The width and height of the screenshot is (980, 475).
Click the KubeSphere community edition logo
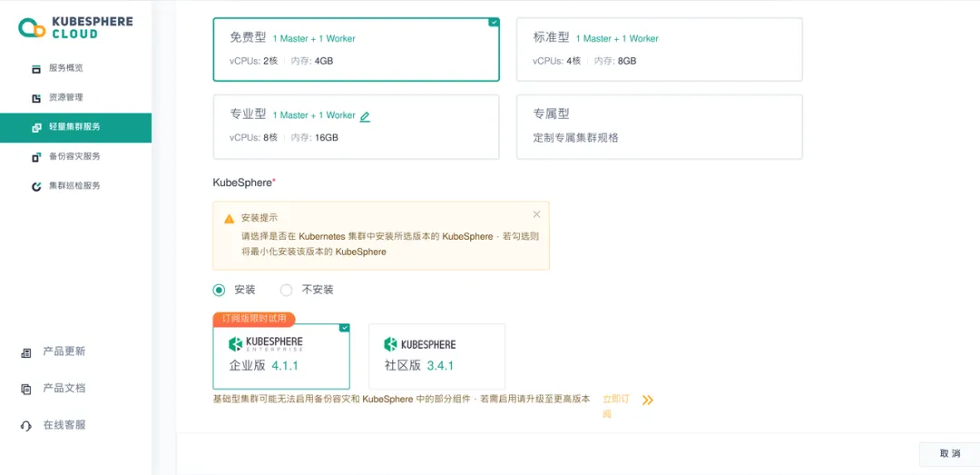coord(419,344)
